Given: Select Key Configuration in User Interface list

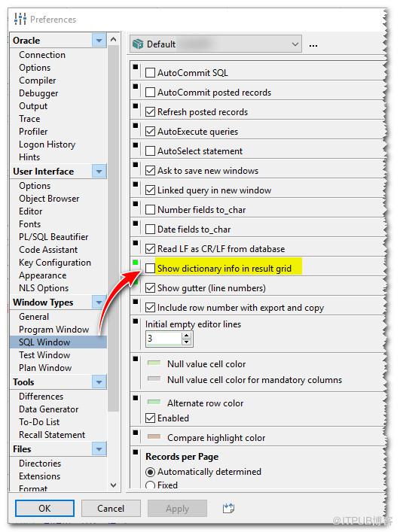Looking at the screenshot, I should pyautogui.click(x=55, y=263).
